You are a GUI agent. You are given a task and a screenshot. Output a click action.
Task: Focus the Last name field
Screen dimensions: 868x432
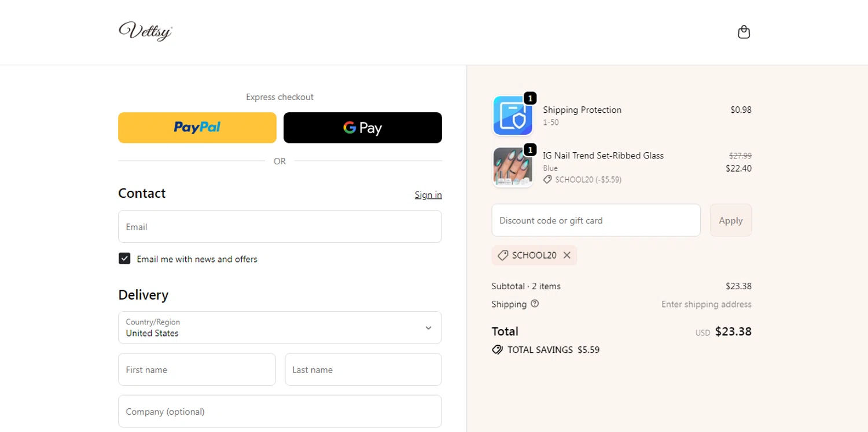(x=363, y=370)
